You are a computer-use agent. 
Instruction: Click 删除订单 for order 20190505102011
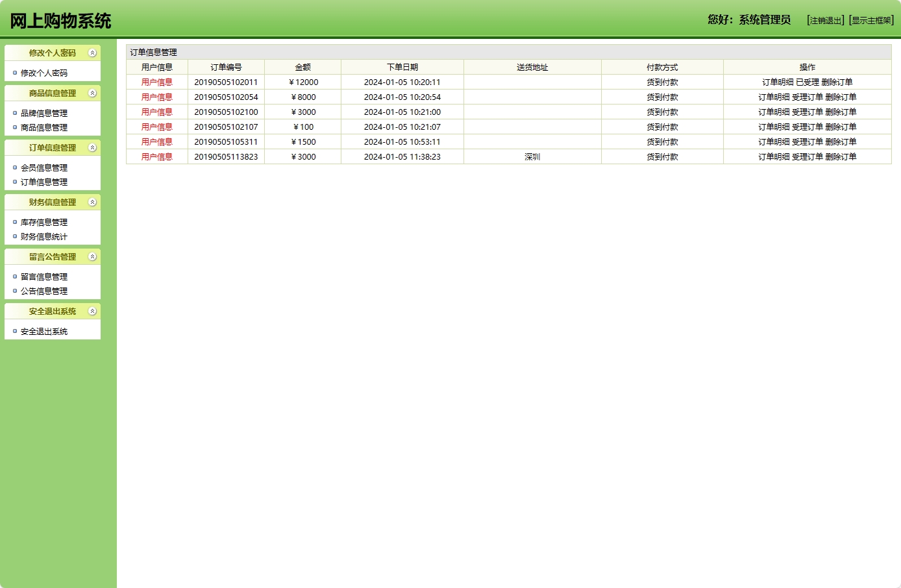coord(837,82)
